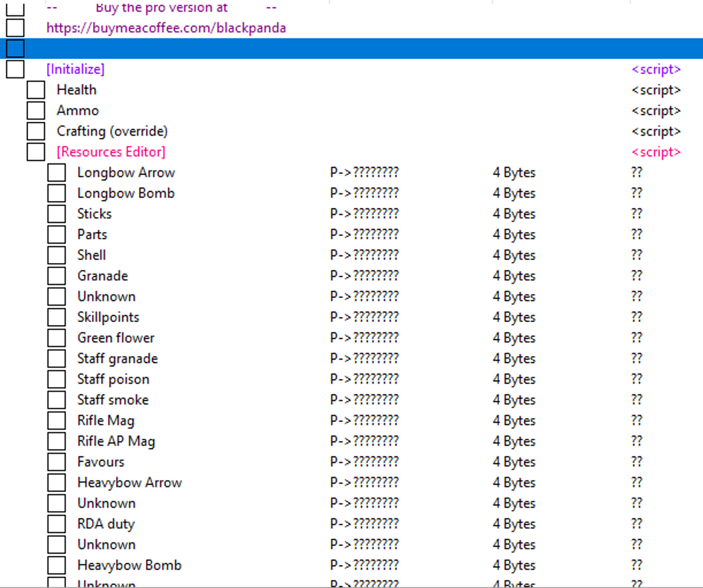This screenshot has height=588, width=703.
Task: Click the [Resources Editor] group label
Action: coord(111,152)
